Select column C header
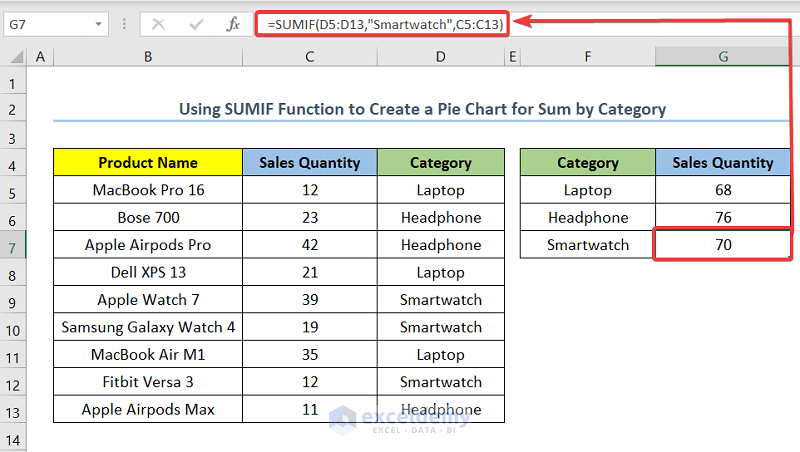 point(309,58)
